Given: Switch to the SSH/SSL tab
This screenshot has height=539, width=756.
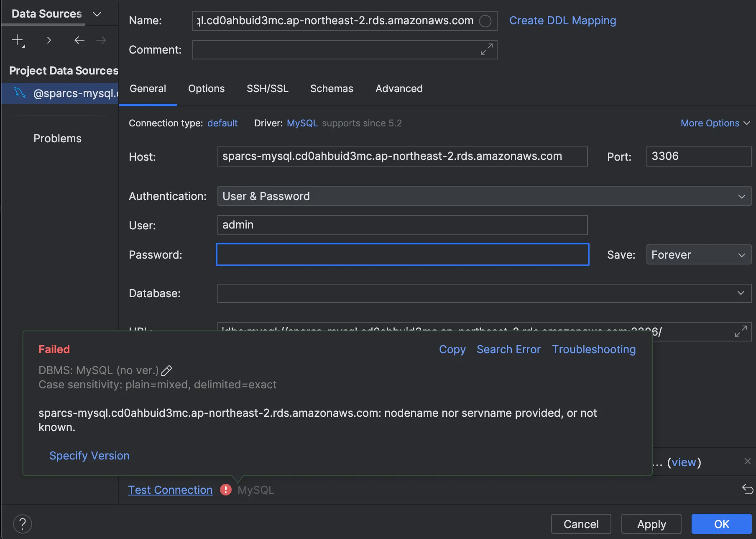Looking at the screenshot, I should pyautogui.click(x=268, y=89).
